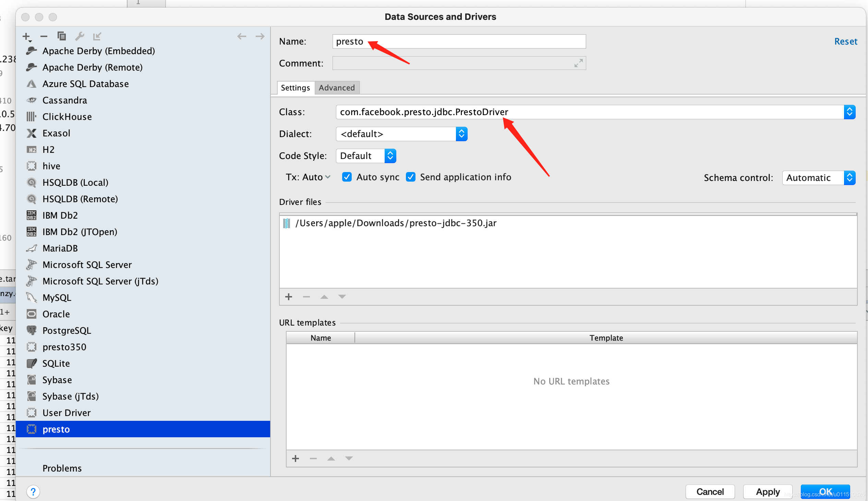Switch to the Advanced tab
868x501 pixels.
coord(337,88)
